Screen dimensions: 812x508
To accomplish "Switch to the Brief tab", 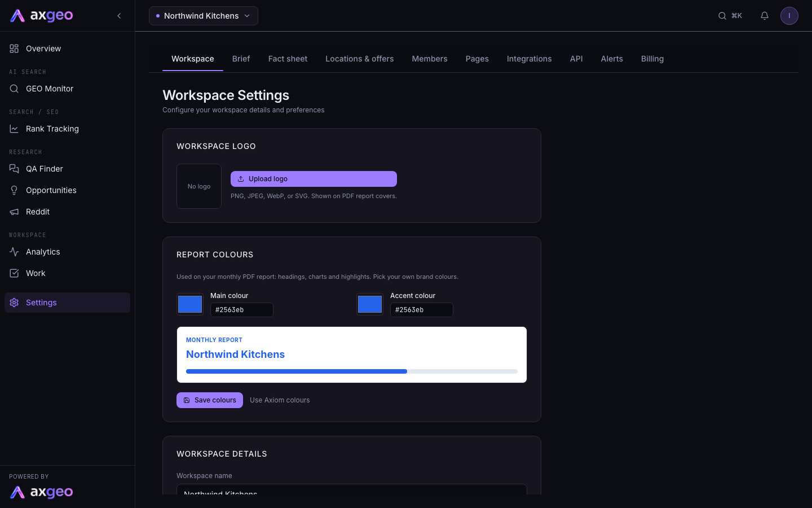I will click(x=241, y=59).
